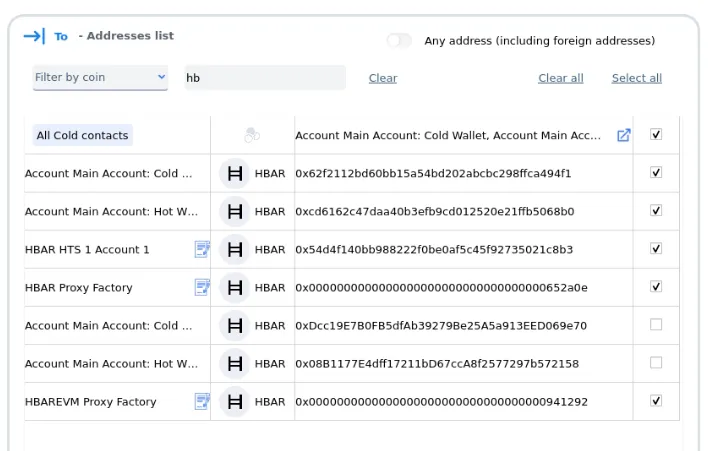Click HBAR coin icon in HBAR Proxy Factory row
This screenshot has height=451, width=722.
point(235,287)
